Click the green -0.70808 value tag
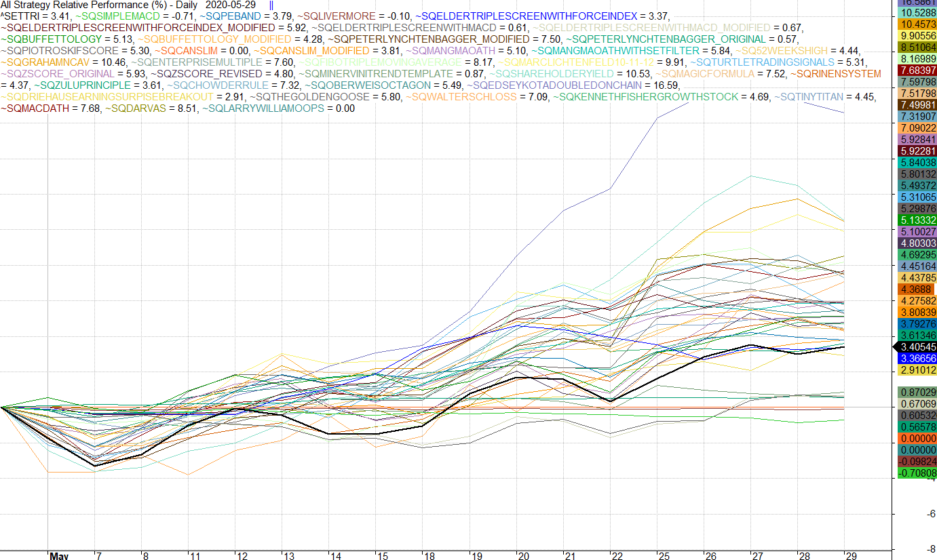Screen dimensions: 937x560 [x=917, y=473]
